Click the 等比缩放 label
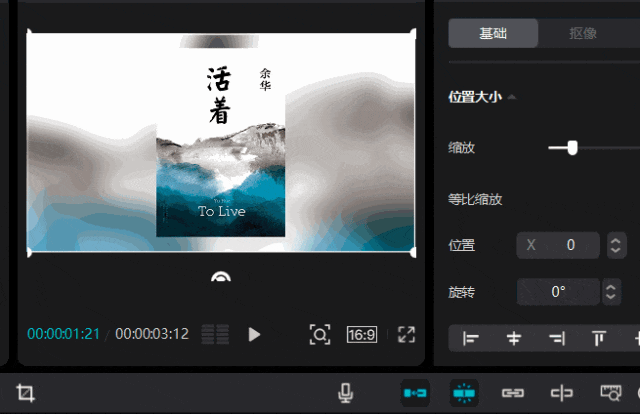The image size is (640, 414). (475, 199)
